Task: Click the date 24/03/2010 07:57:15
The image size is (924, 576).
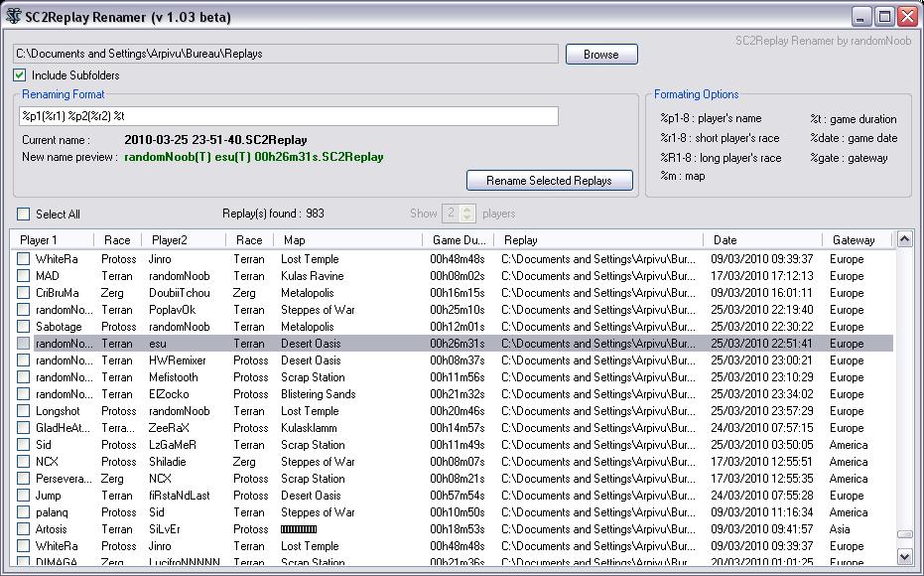Action: [762, 427]
